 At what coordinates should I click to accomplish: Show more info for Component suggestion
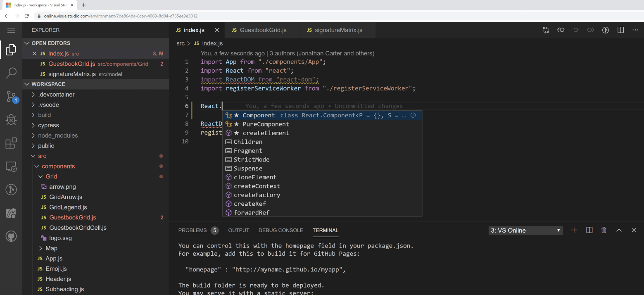click(x=413, y=115)
